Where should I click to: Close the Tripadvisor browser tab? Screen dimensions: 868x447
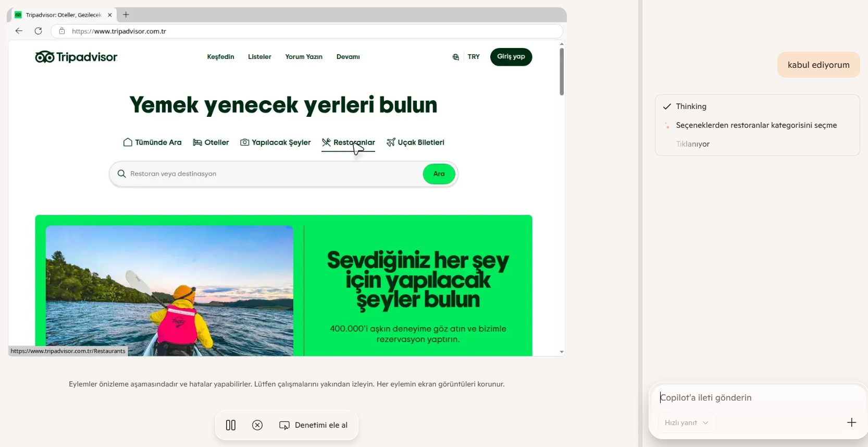click(109, 15)
